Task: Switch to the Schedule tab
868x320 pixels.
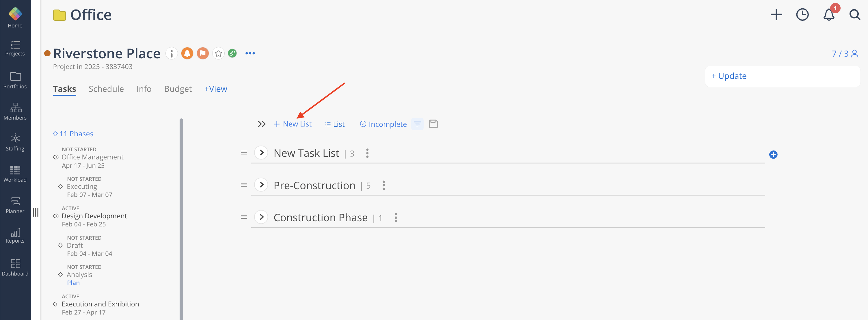Action: 106,89
